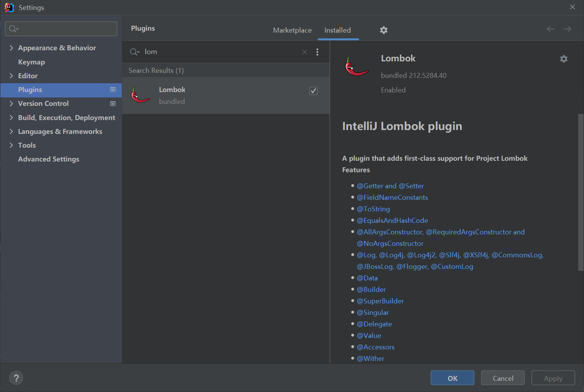The image size is (584, 392).
Task: Select Lombok chili icon in results list
Action: [x=140, y=95]
